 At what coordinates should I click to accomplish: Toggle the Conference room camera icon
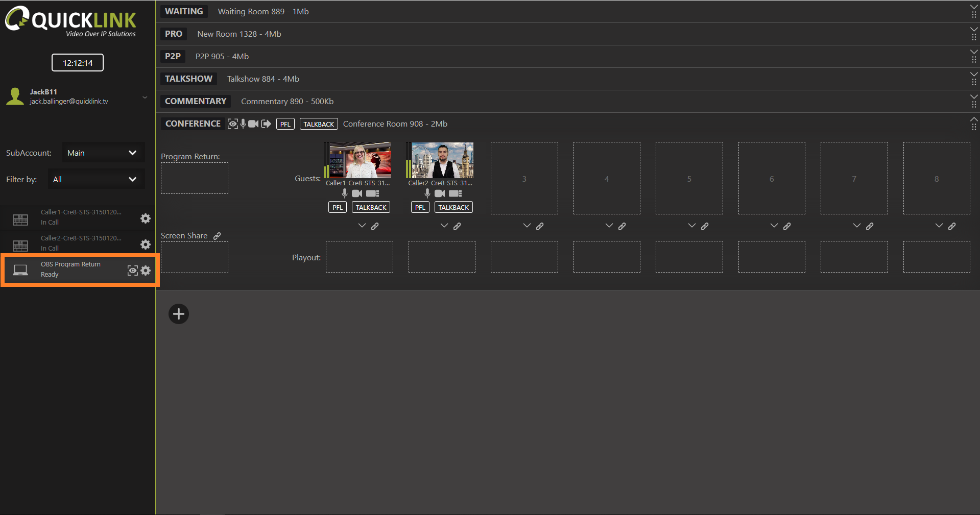point(253,124)
